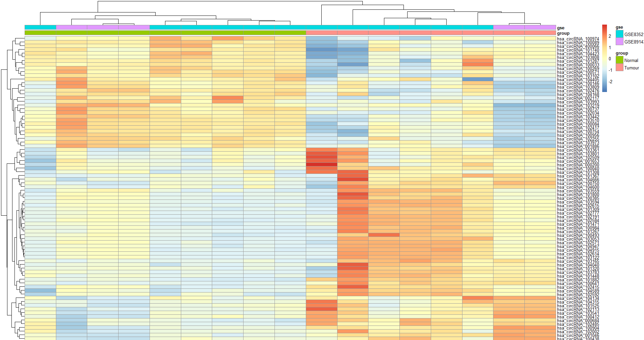Click row label hsa_circRNA_103122
644x340 pixels.
click(578, 258)
